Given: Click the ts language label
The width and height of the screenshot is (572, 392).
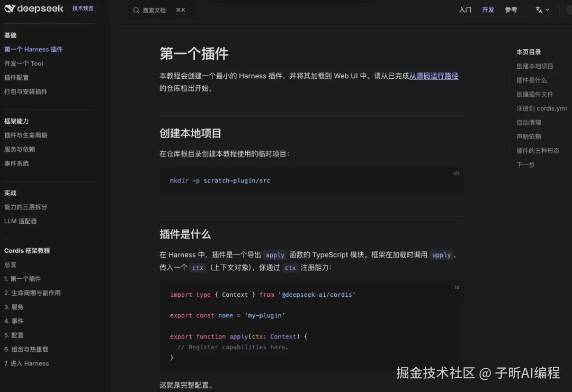Looking at the screenshot, I should click(457, 287).
